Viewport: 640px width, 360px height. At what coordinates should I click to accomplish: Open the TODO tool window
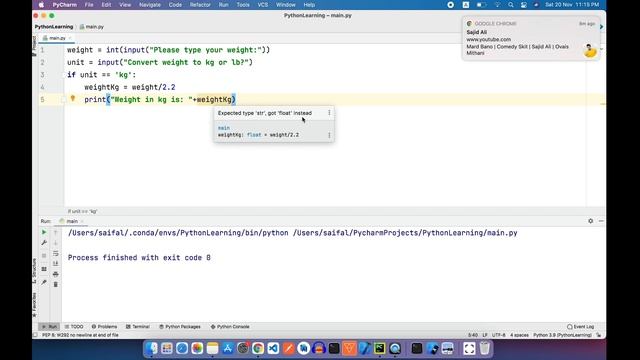(74, 327)
